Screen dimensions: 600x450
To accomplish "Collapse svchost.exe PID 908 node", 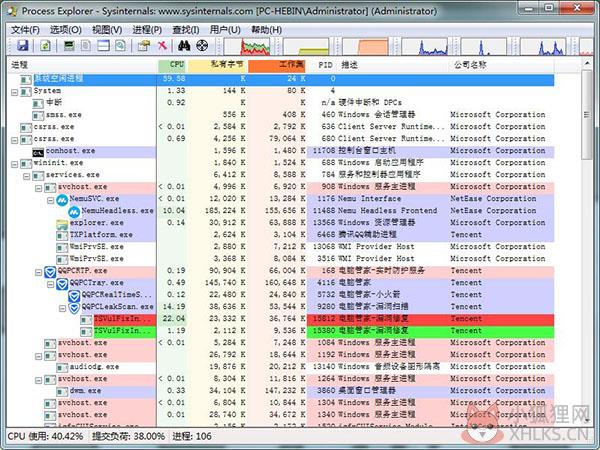I will coord(38,188).
